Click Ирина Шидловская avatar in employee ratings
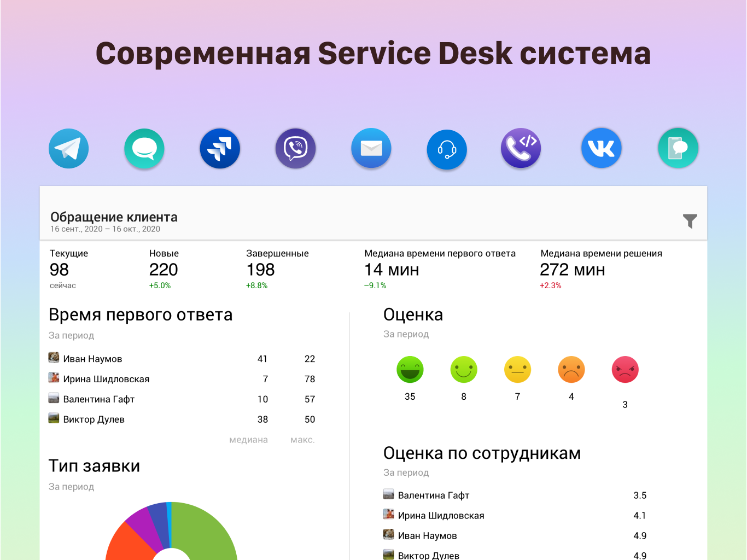Screen dimensions: 747x560 [x=389, y=515]
